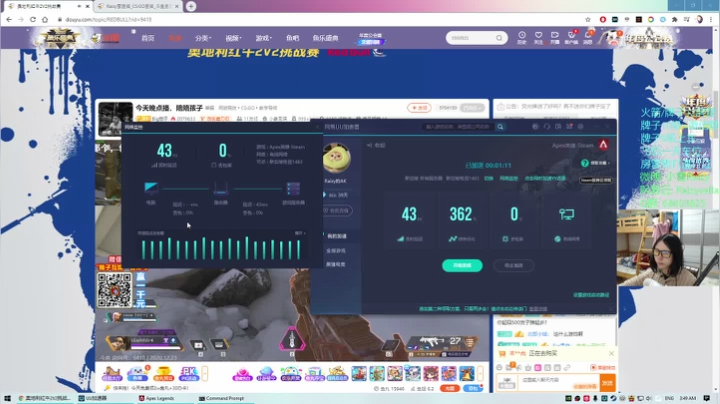Click the orange recharge button near fish balls
Screen dimensions: 720x404
coord(450,388)
